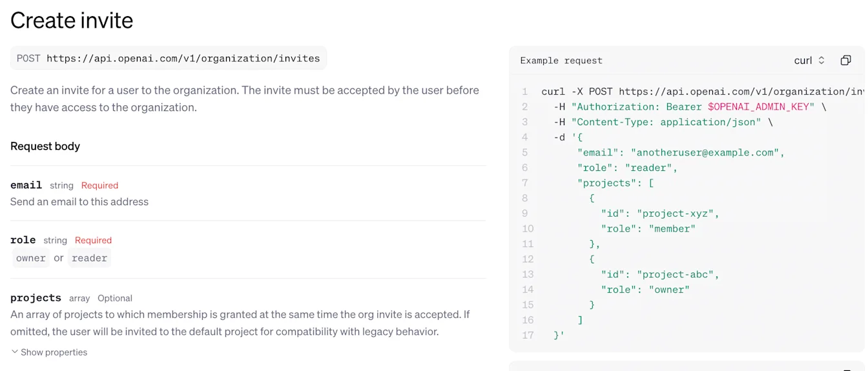
Task: Open the curl language dropdown
Action: [809, 60]
